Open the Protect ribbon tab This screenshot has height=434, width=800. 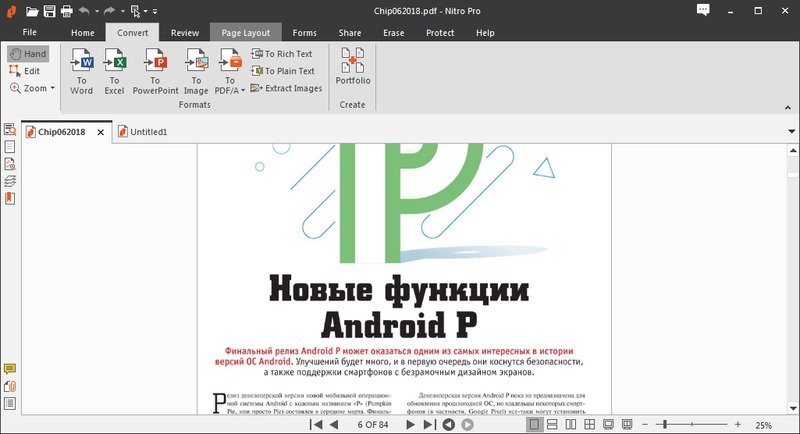click(x=440, y=33)
